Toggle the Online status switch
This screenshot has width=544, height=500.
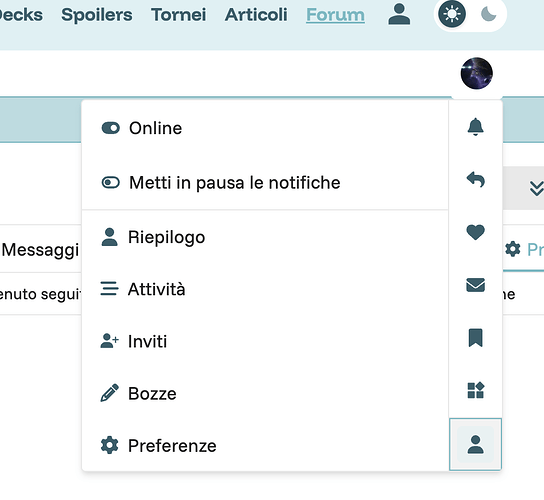(265, 128)
